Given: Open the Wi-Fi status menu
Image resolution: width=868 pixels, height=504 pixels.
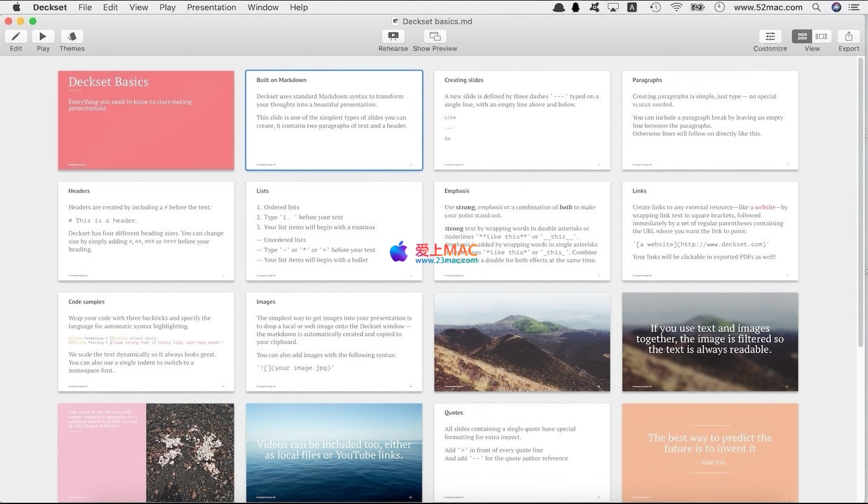Looking at the screenshot, I should click(x=676, y=7).
